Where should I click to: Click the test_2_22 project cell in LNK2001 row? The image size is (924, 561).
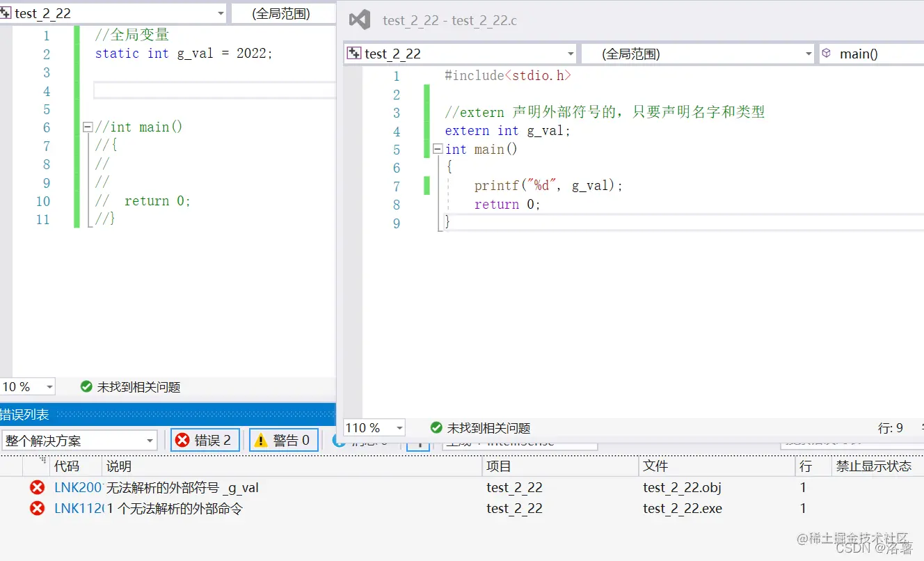click(514, 487)
